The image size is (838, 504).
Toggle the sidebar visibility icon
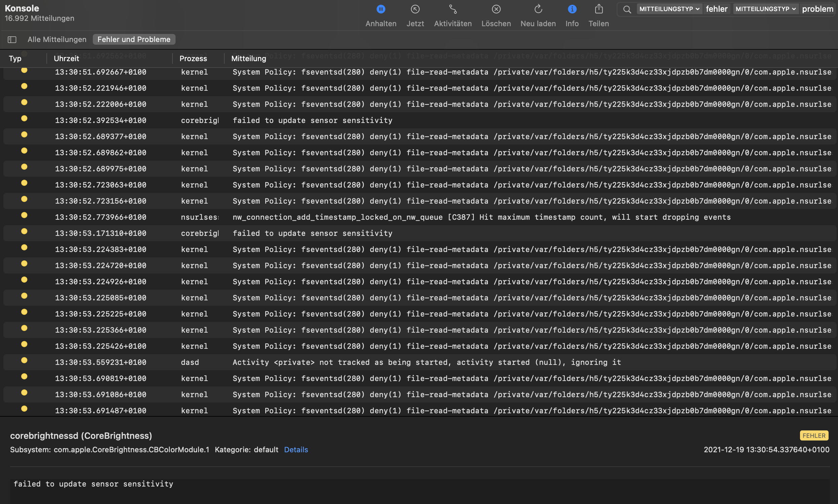(x=12, y=40)
